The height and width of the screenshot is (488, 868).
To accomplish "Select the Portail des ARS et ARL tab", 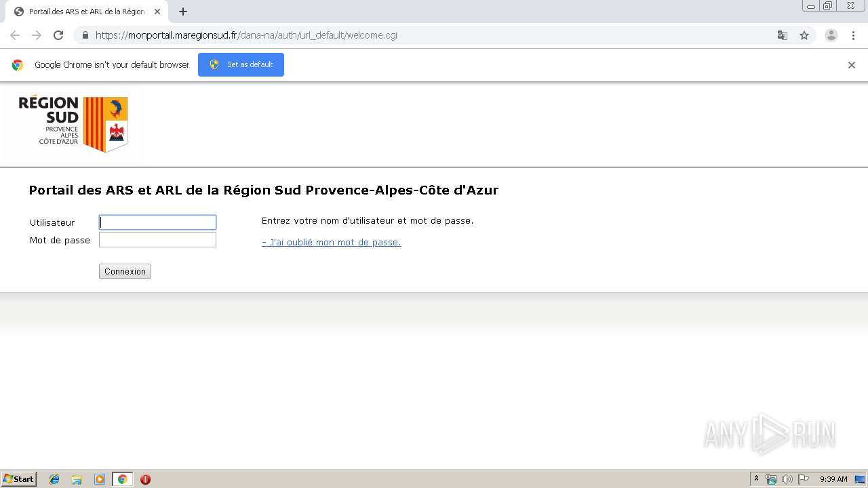I will [85, 12].
